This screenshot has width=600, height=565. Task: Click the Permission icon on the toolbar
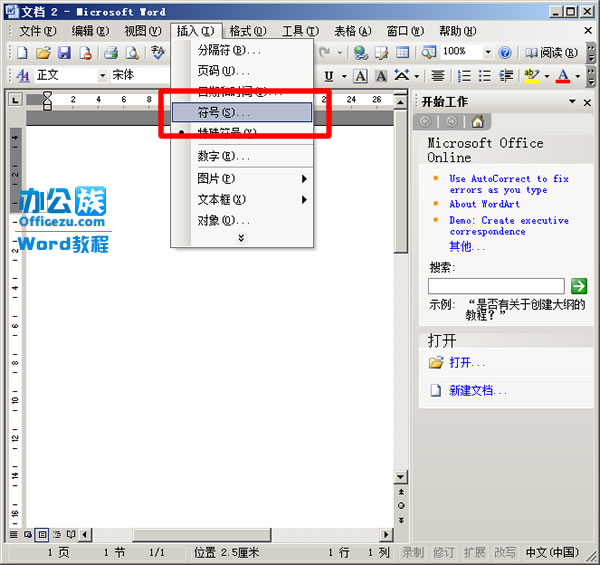point(85,52)
